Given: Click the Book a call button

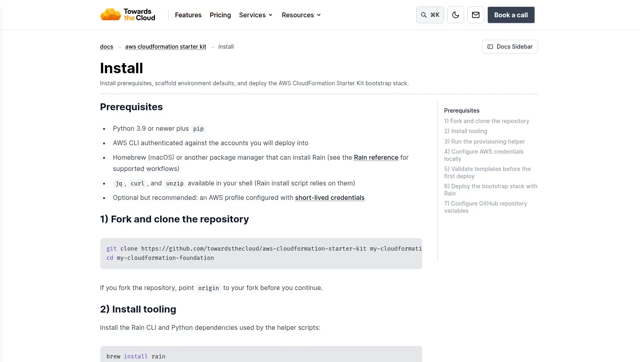Looking at the screenshot, I should [511, 15].
